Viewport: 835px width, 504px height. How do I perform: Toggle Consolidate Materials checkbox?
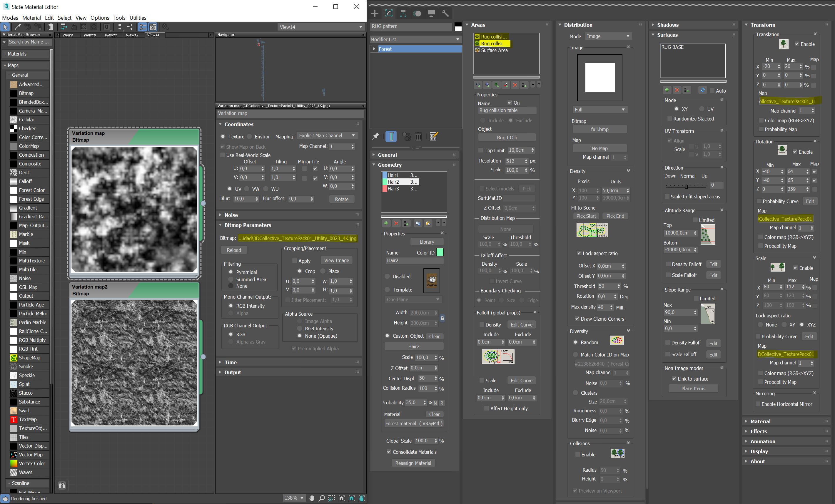pyautogui.click(x=389, y=452)
